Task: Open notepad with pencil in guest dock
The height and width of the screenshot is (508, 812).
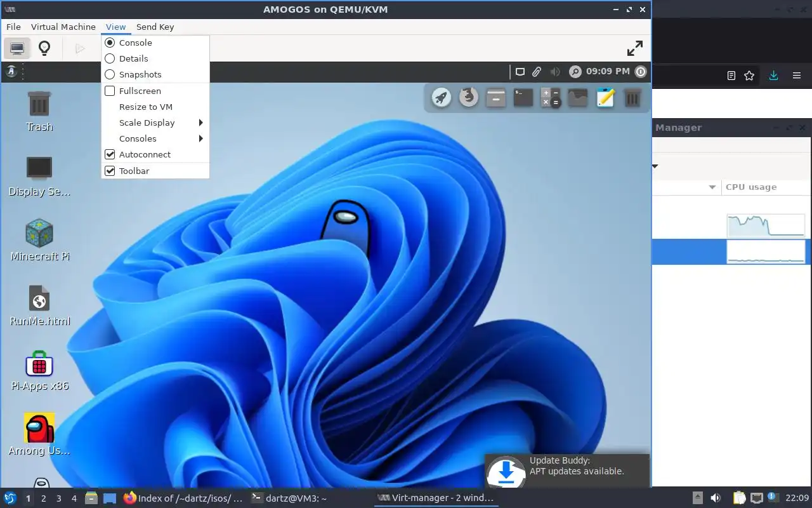Action: 605,97
